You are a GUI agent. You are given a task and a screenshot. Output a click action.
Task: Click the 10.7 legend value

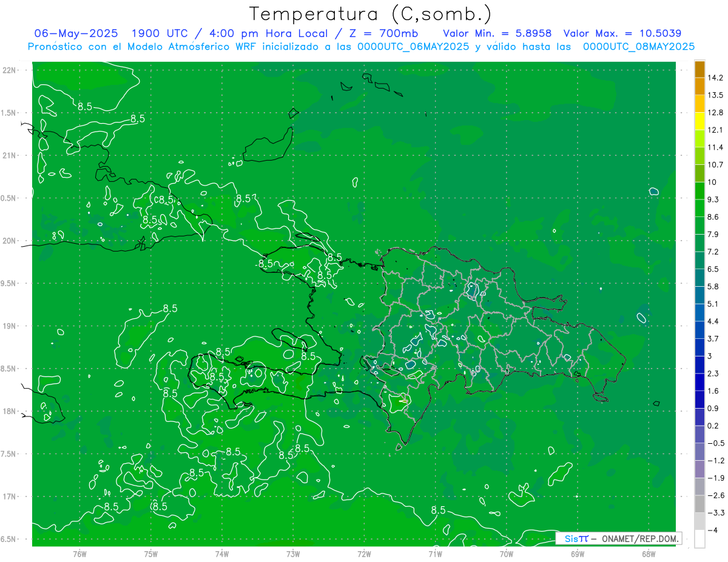[716, 165]
